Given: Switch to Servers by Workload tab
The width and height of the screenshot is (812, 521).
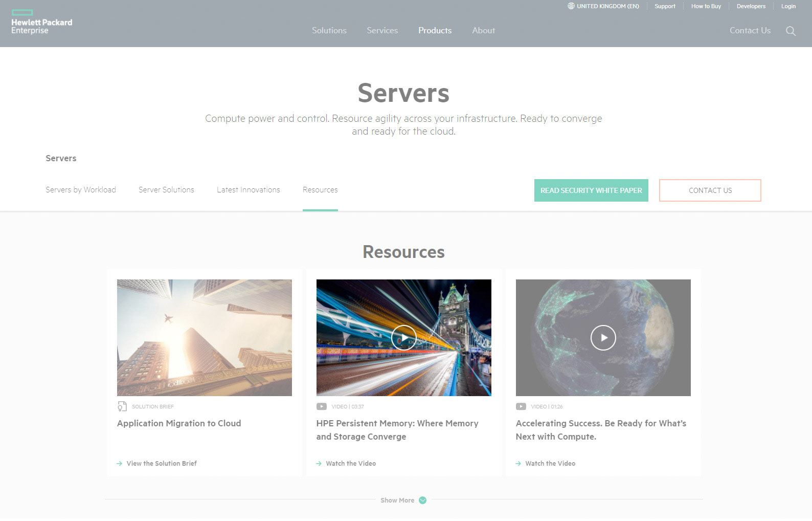Looking at the screenshot, I should pos(81,190).
